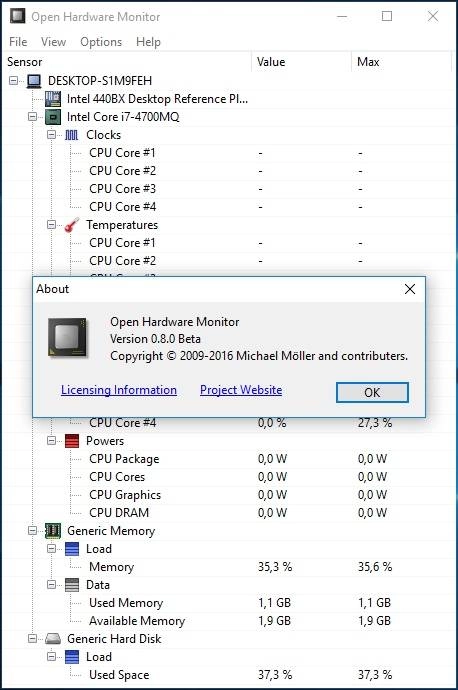Click the Intel Core i7-4700MQ CPU icon

53,117
